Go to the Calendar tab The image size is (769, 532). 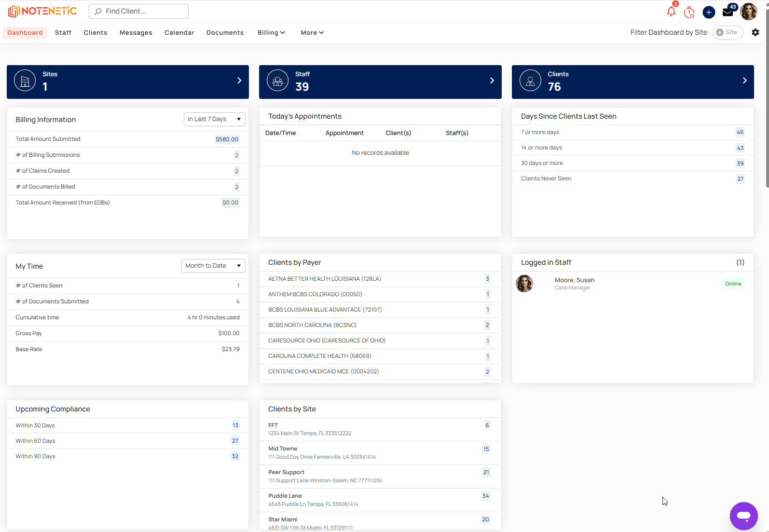pyautogui.click(x=179, y=33)
